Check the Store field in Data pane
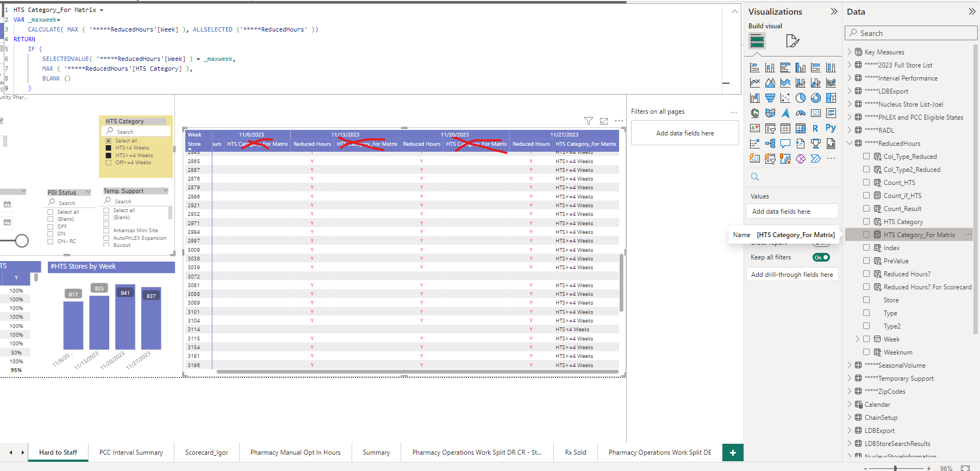This screenshot has width=980, height=471. coord(866,300)
